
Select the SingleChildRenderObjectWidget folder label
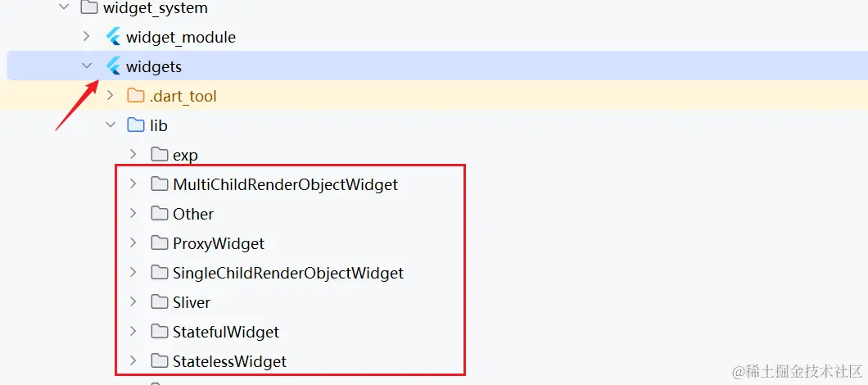tap(288, 273)
